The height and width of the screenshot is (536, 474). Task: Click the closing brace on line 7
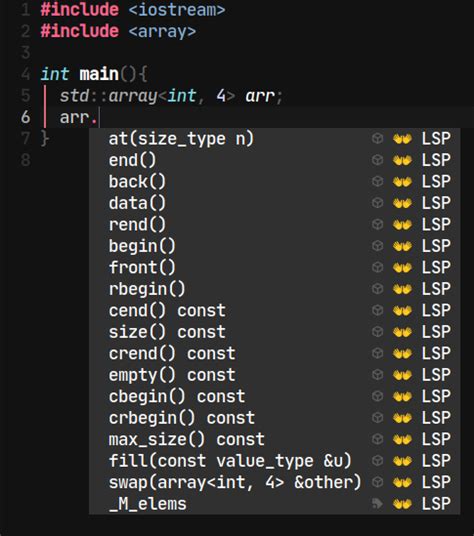pos(45,139)
